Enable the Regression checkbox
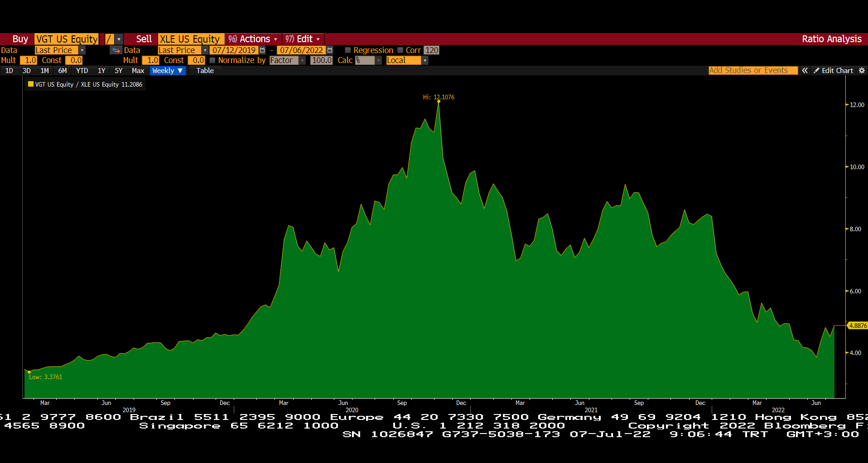This screenshot has width=868, height=463. [348, 50]
